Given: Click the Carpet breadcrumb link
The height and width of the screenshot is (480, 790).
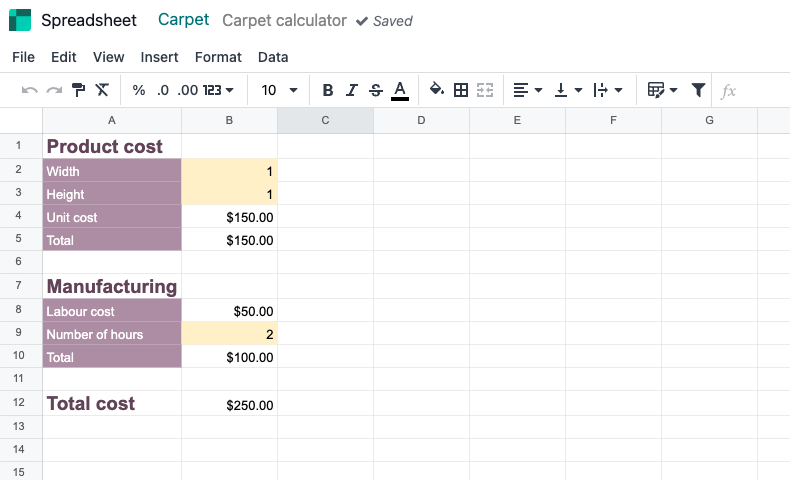Looking at the screenshot, I should [x=184, y=20].
